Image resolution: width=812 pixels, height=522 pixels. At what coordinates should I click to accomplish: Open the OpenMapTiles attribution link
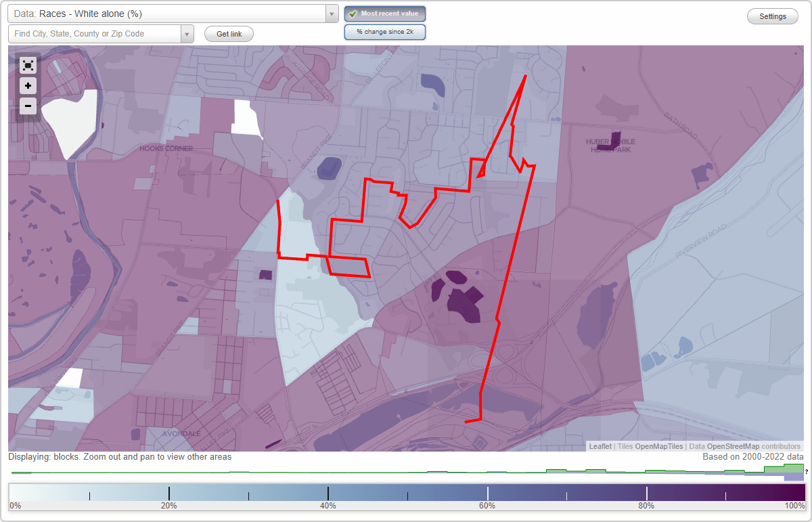[x=658, y=446]
